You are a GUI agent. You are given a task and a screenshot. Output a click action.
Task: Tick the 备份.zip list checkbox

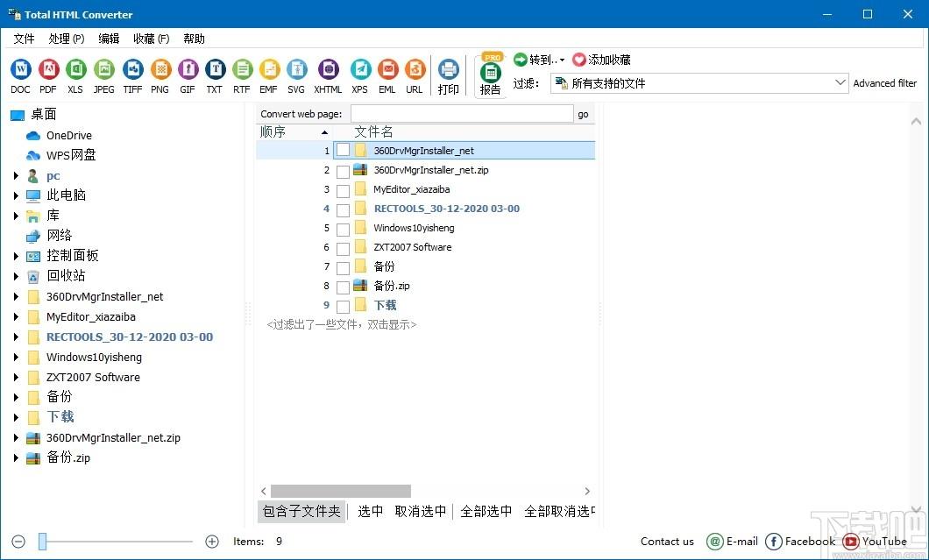point(343,287)
